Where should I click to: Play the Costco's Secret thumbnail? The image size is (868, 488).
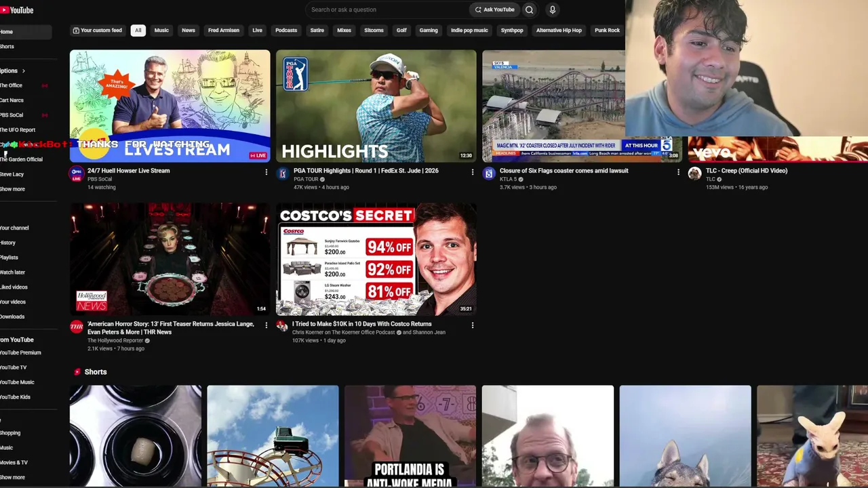coord(376,259)
